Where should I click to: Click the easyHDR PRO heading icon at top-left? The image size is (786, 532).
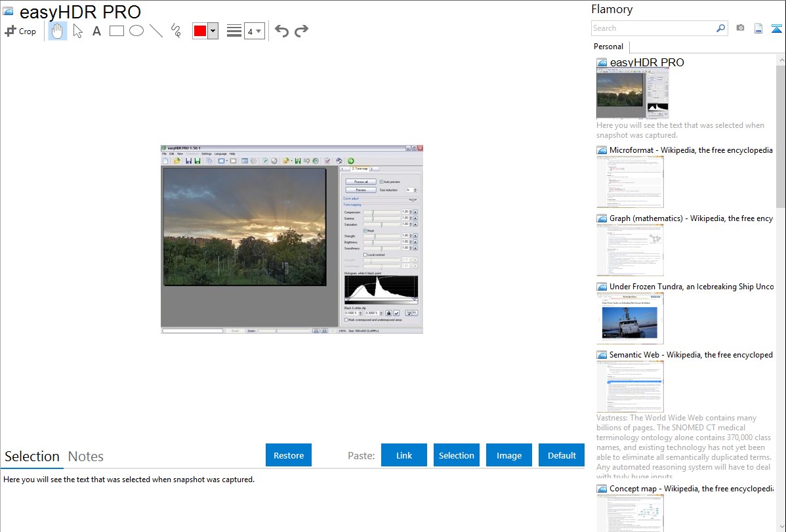tap(8, 11)
